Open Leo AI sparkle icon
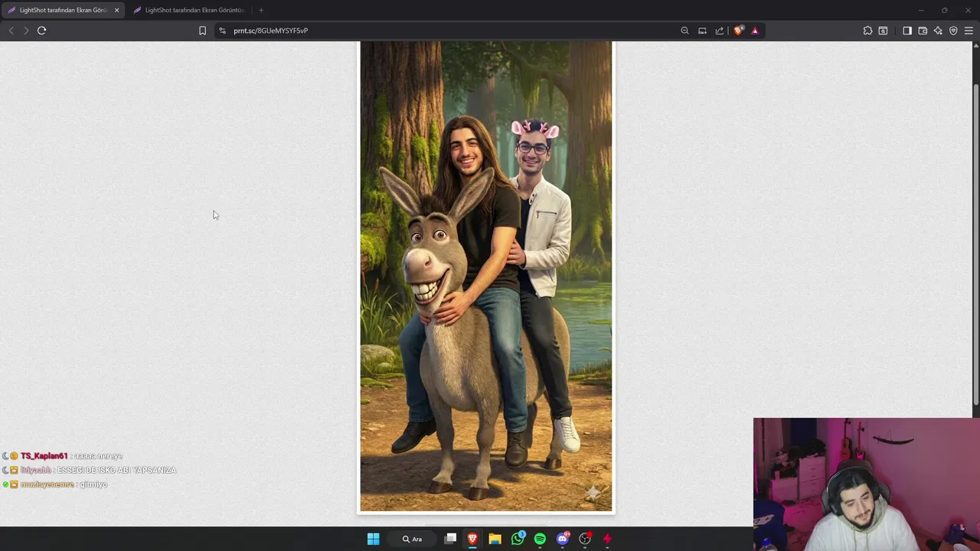The height and width of the screenshot is (551, 980). tap(938, 31)
